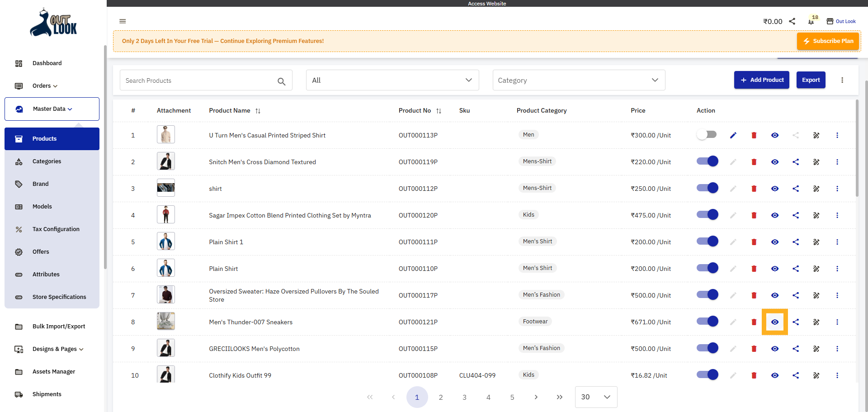Open the Dashboard menu item
The width and height of the screenshot is (868, 412).
click(x=47, y=63)
